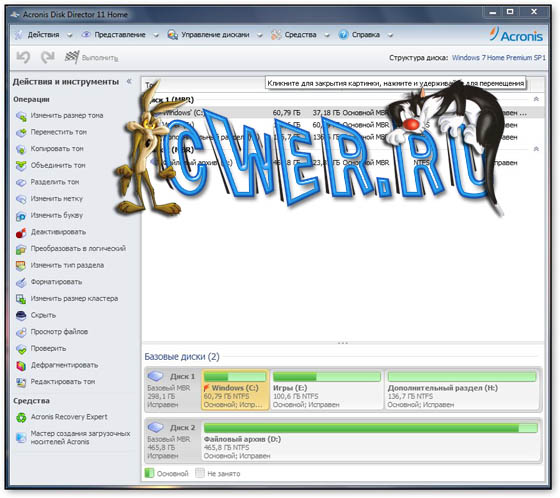Select the defragment icon

click(21, 366)
